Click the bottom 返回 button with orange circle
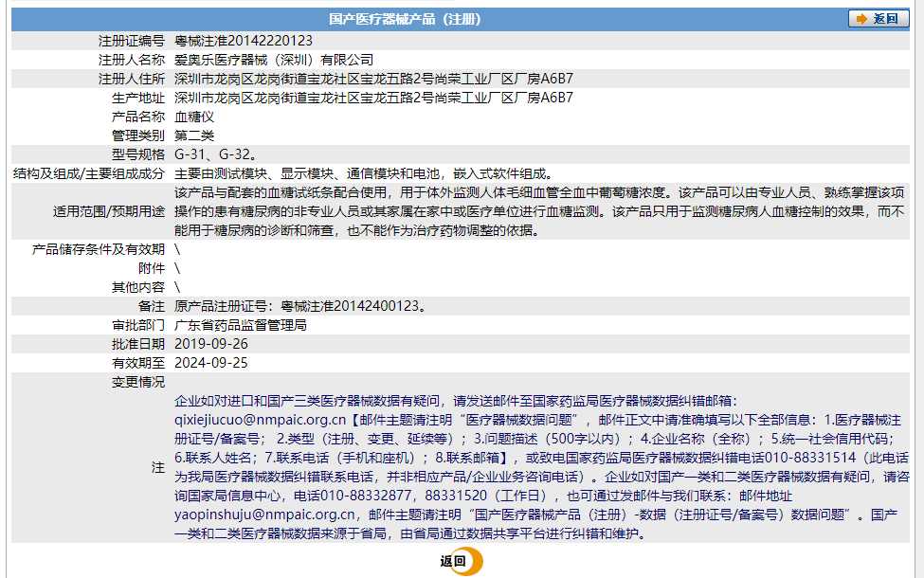924x578 pixels. [x=462, y=562]
